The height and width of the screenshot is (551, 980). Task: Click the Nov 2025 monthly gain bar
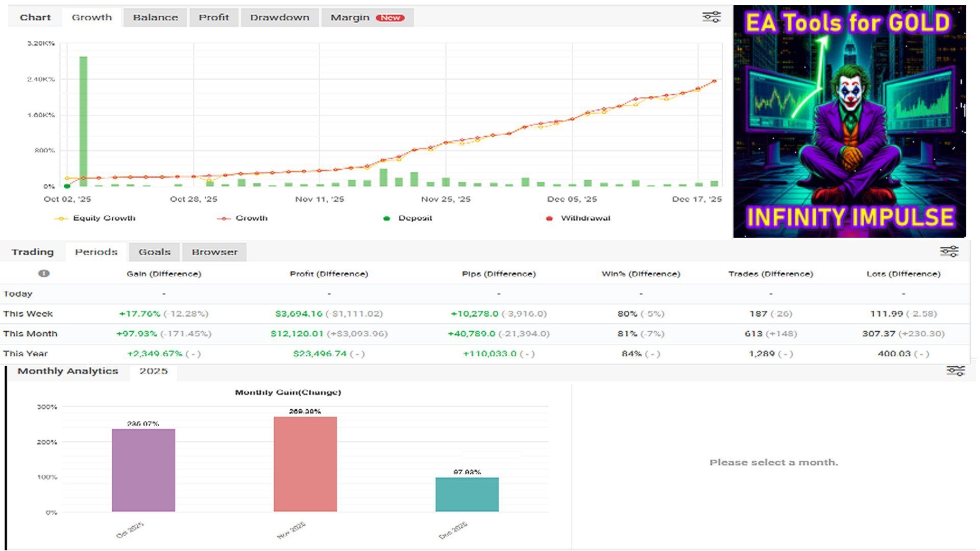pos(305,464)
